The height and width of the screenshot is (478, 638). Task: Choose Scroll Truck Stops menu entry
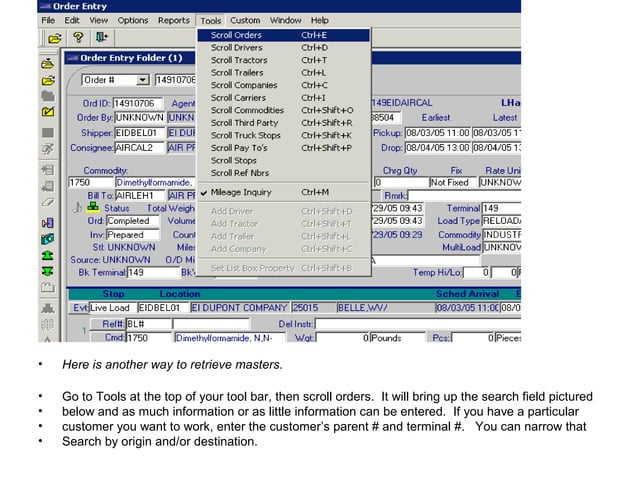[284, 136]
